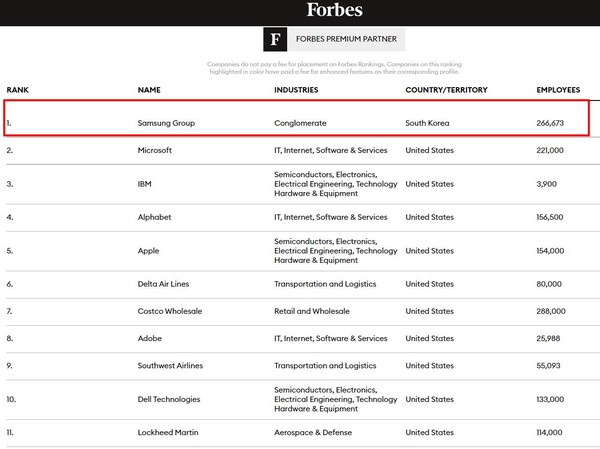600x449 pixels.
Task: Click the ranking fee disclaimer text
Action: 334,68
